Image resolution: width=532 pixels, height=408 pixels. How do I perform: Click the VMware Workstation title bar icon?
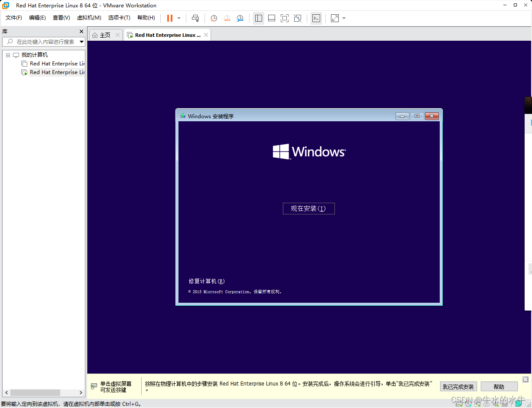[x=6, y=5]
